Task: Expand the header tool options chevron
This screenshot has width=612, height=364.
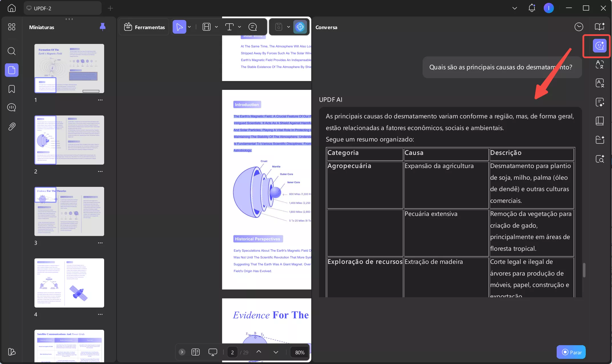Action: click(217, 27)
